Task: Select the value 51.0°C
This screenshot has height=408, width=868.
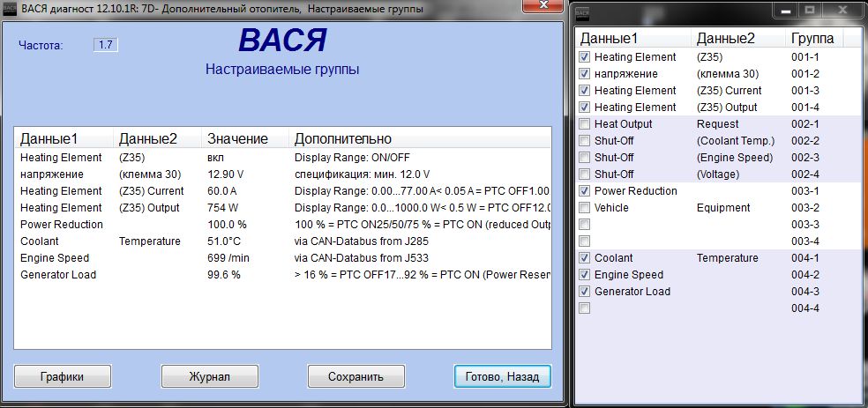Action: pos(224,241)
